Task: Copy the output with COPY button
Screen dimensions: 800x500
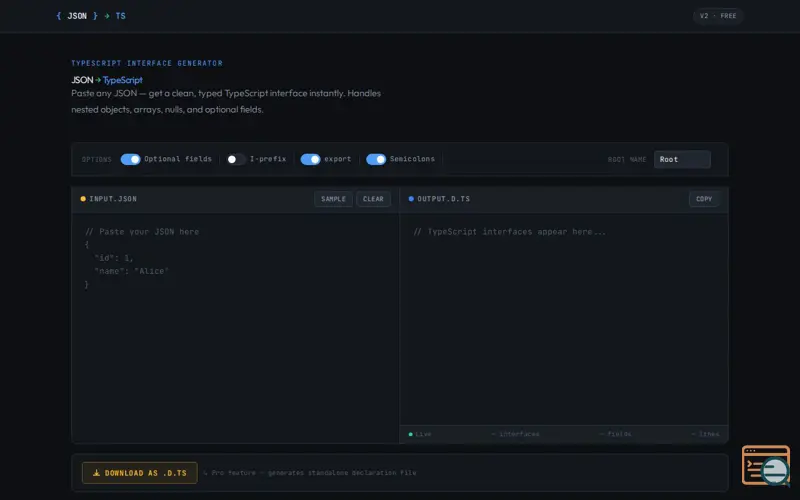Action: click(704, 199)
